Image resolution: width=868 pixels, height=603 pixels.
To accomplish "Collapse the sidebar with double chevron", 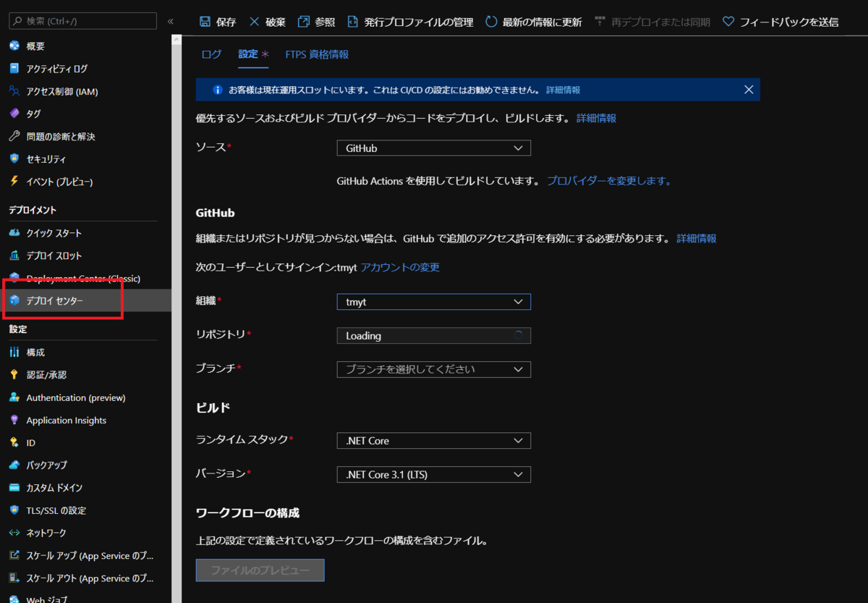I will click(171, 22).
